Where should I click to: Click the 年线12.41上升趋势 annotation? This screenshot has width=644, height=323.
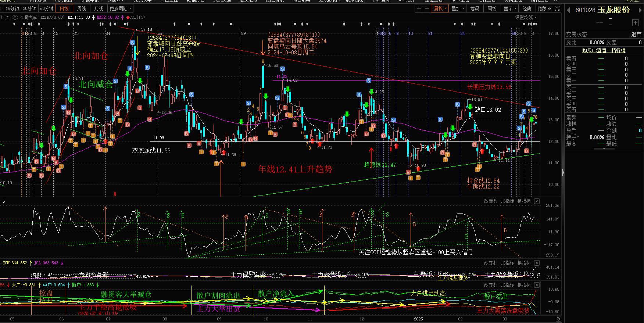tap(295, 169)
